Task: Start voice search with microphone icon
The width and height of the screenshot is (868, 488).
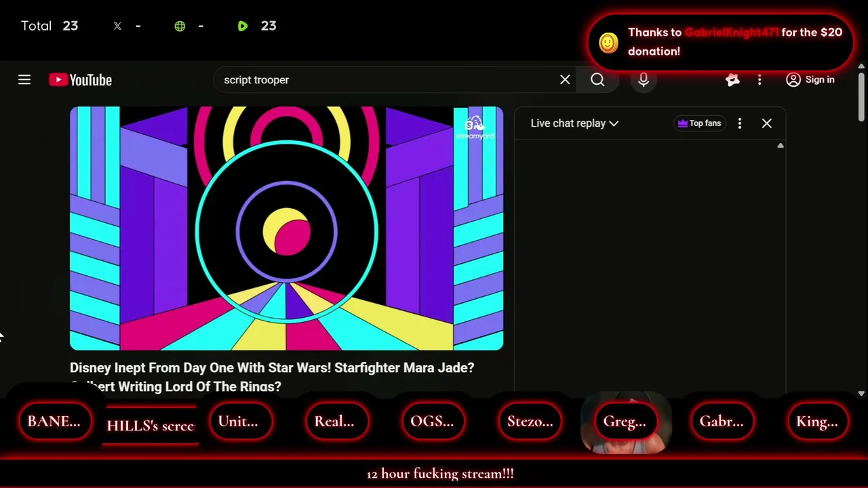Action: [x=644, y=80]
